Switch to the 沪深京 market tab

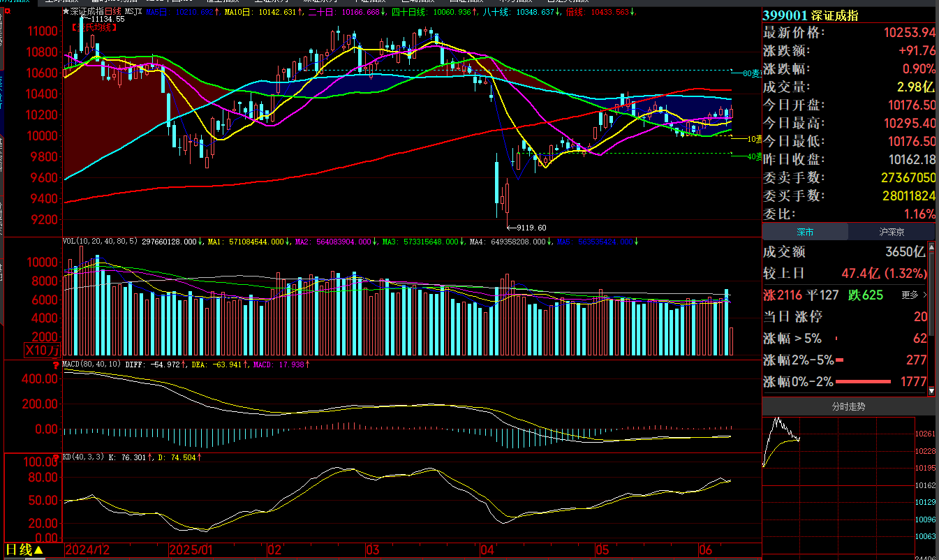click(x=892, y=232)
